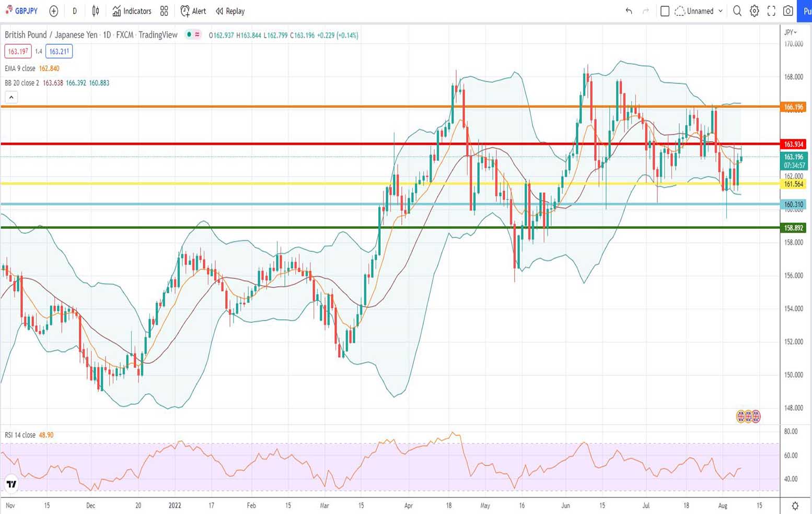Toggle the select layout square box

click(665, 11)
